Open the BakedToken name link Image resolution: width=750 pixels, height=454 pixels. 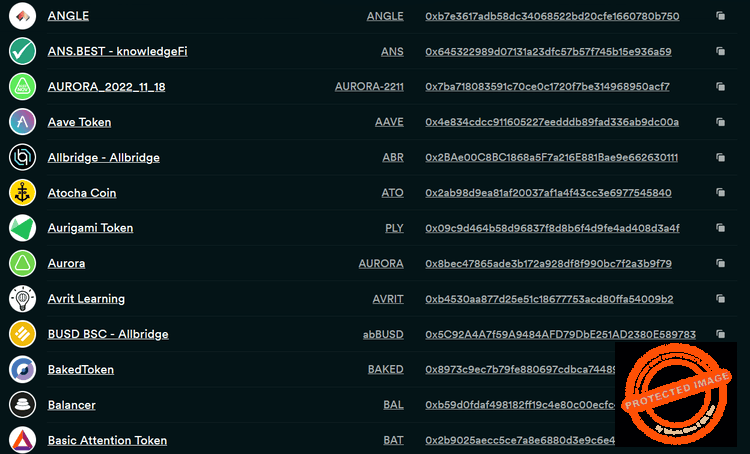81,369
